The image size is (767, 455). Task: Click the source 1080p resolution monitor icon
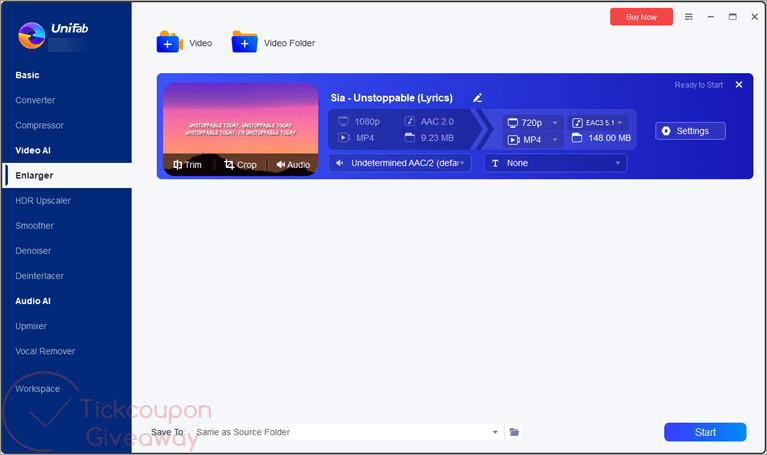(x=343, y=121)
